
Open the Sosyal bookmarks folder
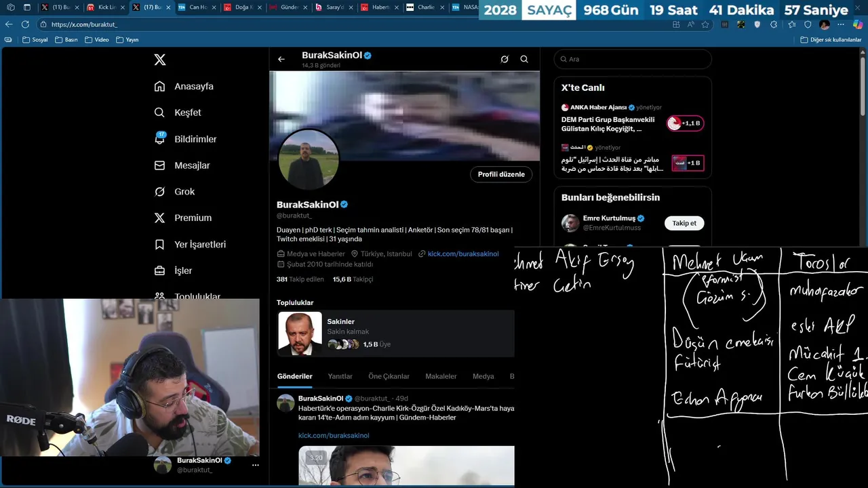(x=35, y=40)
